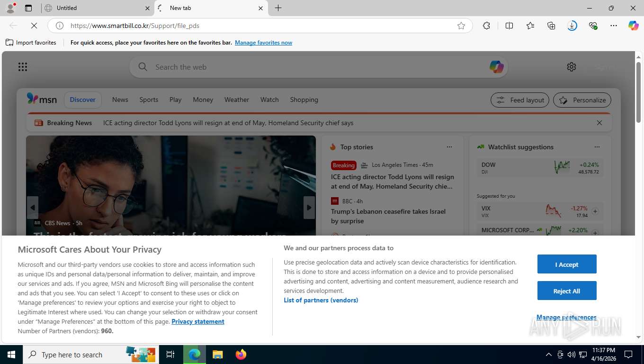View site information icon in address bar
The image size is (644, 364).
[60, 26]
